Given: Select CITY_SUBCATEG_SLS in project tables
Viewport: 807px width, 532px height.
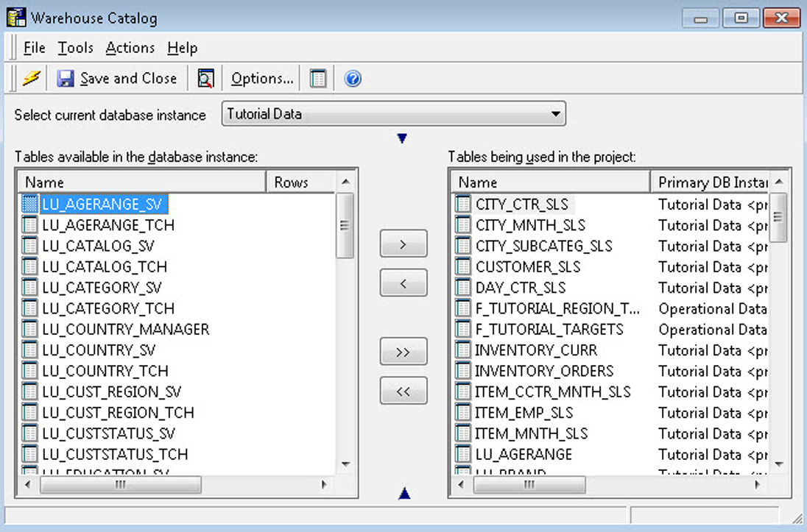Looking at the screenshot, I should (543, 246).
